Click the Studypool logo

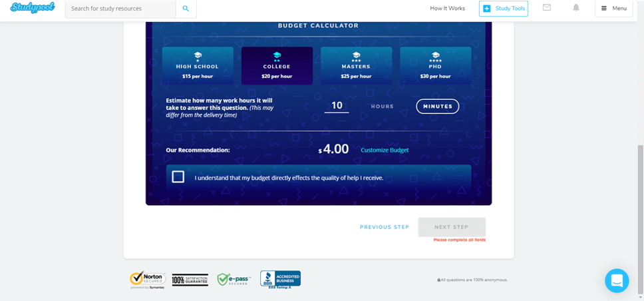tap(33, 8)
